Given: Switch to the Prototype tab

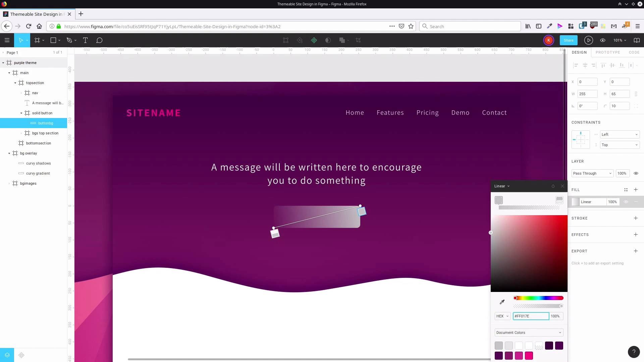Looking at the screenshot, I should point(608,52).
